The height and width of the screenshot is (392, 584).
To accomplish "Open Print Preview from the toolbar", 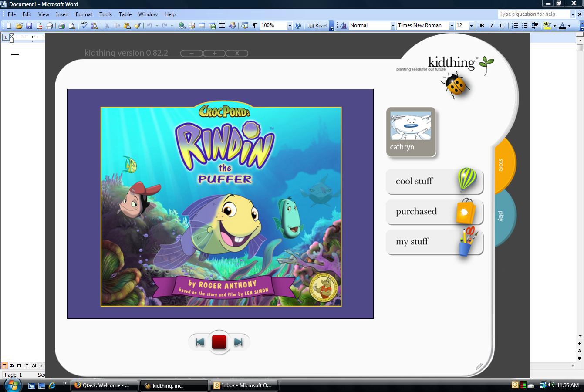I will point(72,26).
